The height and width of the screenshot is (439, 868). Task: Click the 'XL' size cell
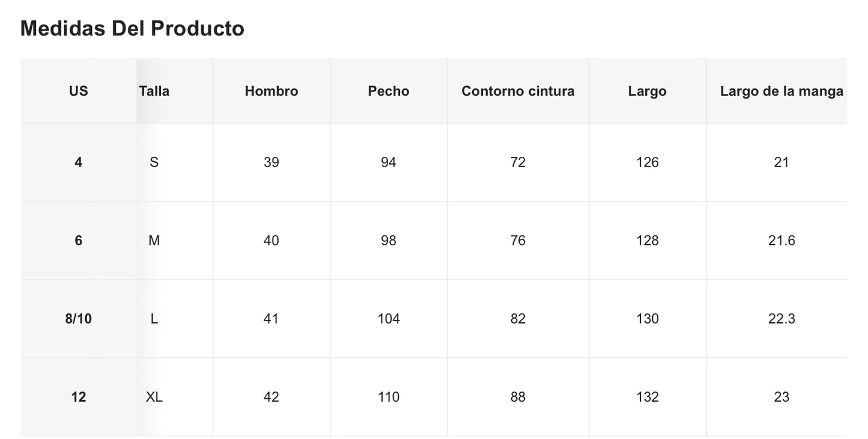tap(154, 397)
